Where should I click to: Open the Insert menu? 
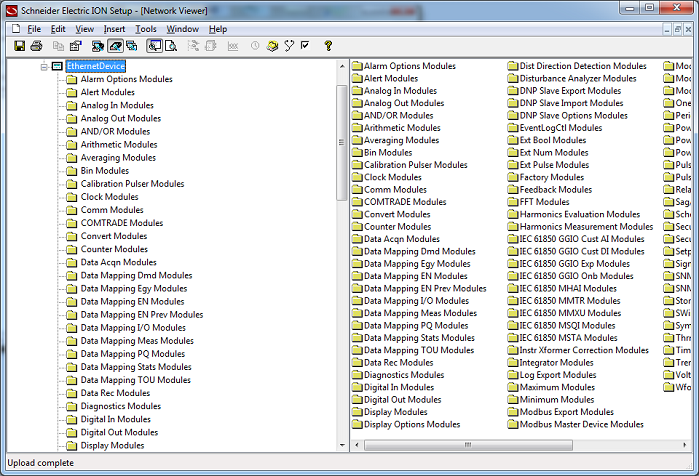point(114,29)
